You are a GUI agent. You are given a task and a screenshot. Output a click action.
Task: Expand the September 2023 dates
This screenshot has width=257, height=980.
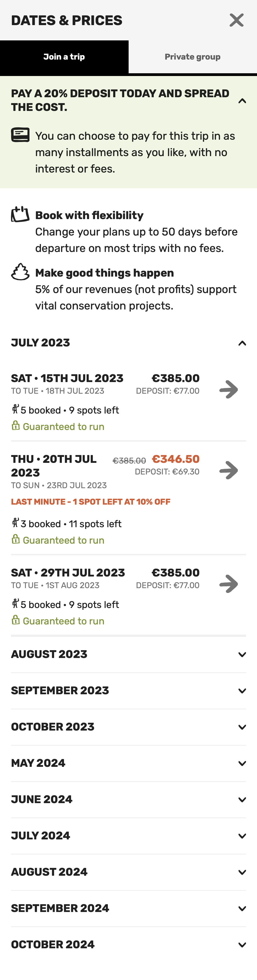point(242,691)
